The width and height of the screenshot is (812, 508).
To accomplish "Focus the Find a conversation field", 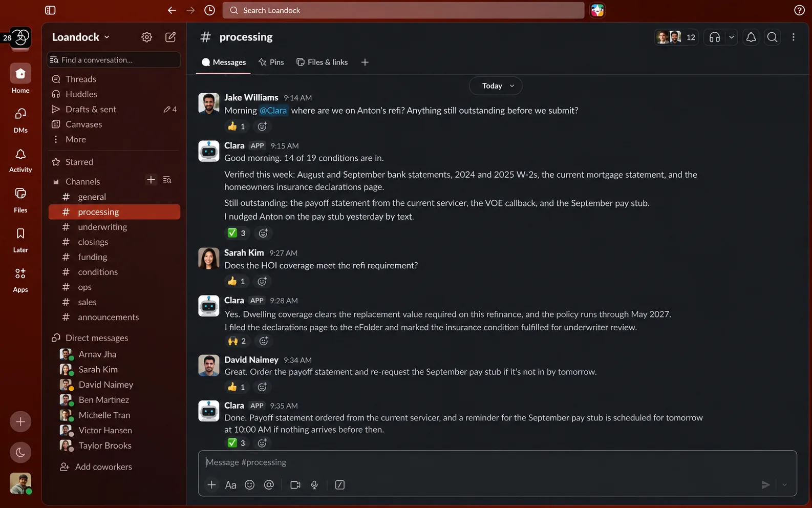I will tap(114, 60).
